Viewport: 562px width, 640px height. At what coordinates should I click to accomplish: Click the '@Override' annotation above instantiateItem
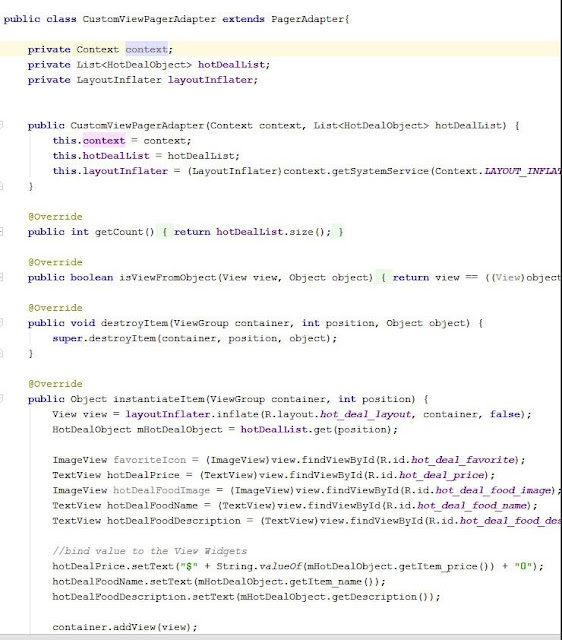coord(55,384)
